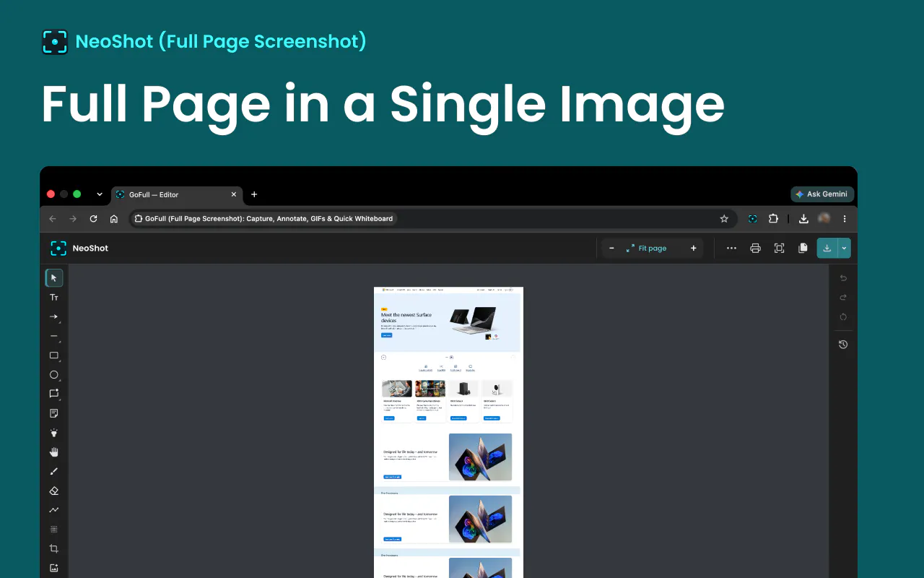The height and width of the screenshot is (578, 924).
Task: Open the history panel clock icon
Action: pyautogui.click(x=842, y=345)
